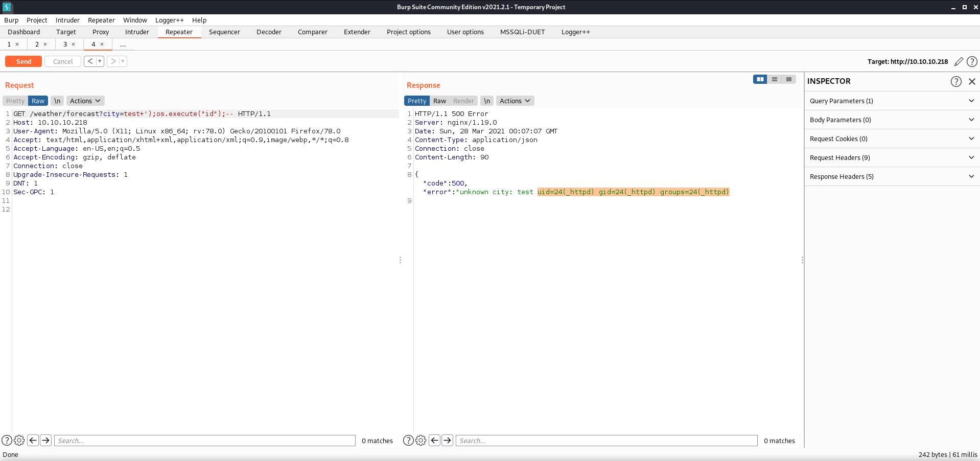Go to previous request search match
The width and height of the screenshot is (980, 461).
(33, 440)
